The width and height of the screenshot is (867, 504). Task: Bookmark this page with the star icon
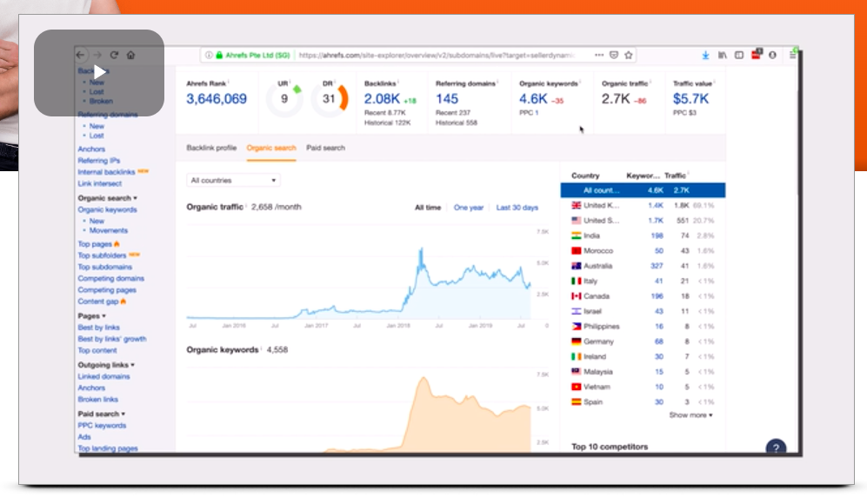628,56
